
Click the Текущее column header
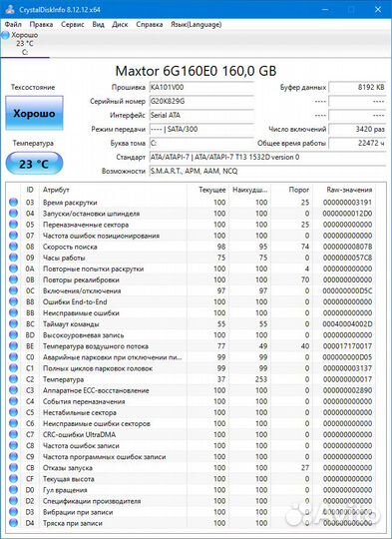point(212,190)
